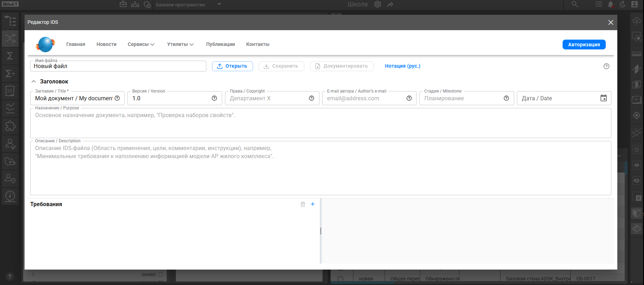Click the vertical splitter handle between panels
644x285 pixels.
coord(321,231)
